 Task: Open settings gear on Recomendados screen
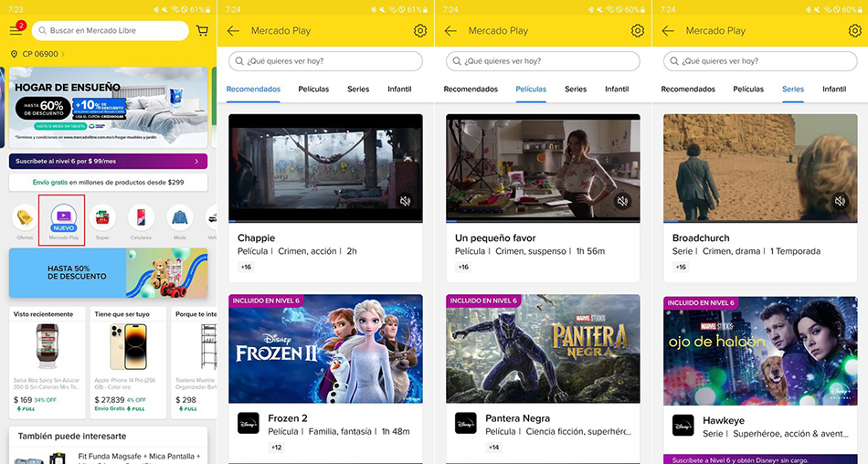tap(420, 30)
